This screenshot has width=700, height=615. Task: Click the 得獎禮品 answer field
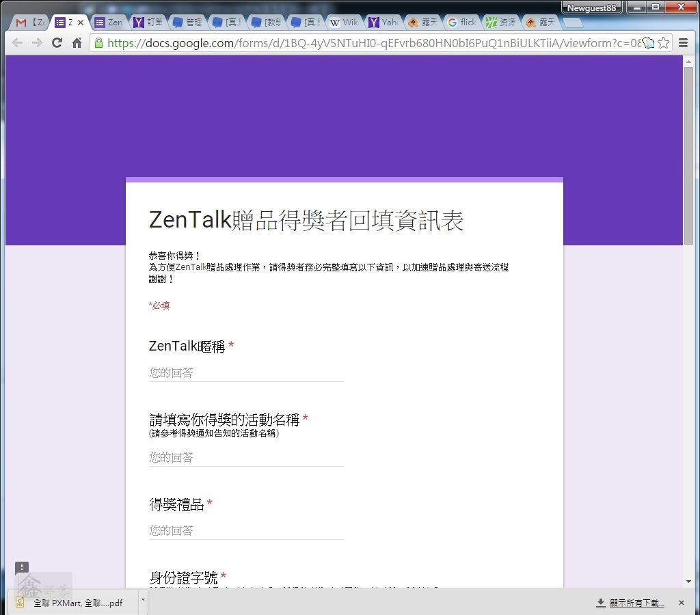(246, 531)
